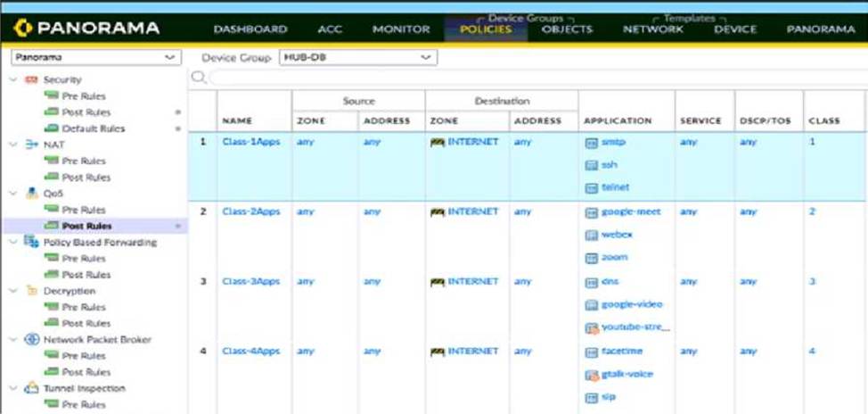Open the Class-2Apps rule
Image resolution: width=868 pixels, height=414 pixels.
251,211
